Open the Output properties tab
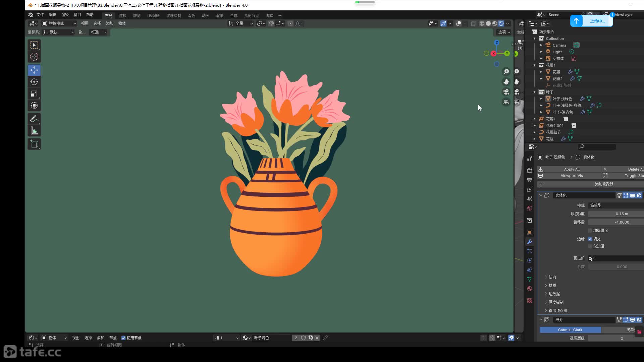 coord(530,180)
